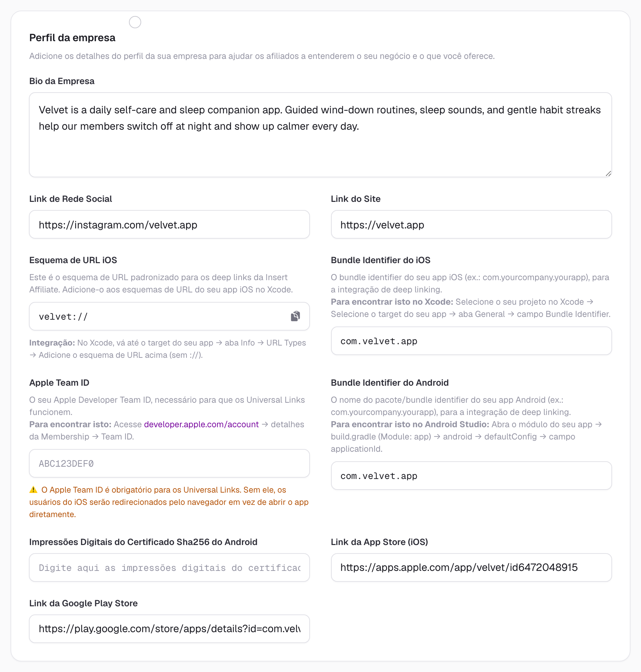Click the Bundle Identifier do iOS input
The image size is (641, 672).
[x=471, y=341]
